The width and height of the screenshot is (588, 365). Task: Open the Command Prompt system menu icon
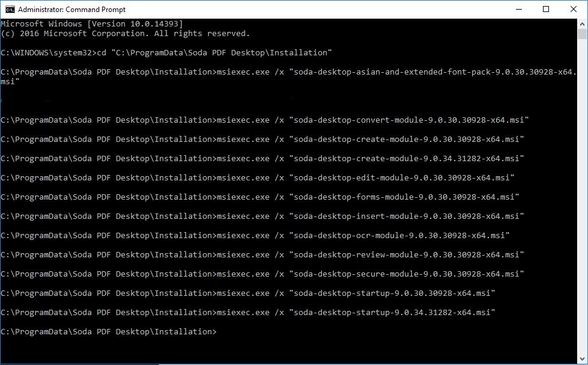(10, 10)
